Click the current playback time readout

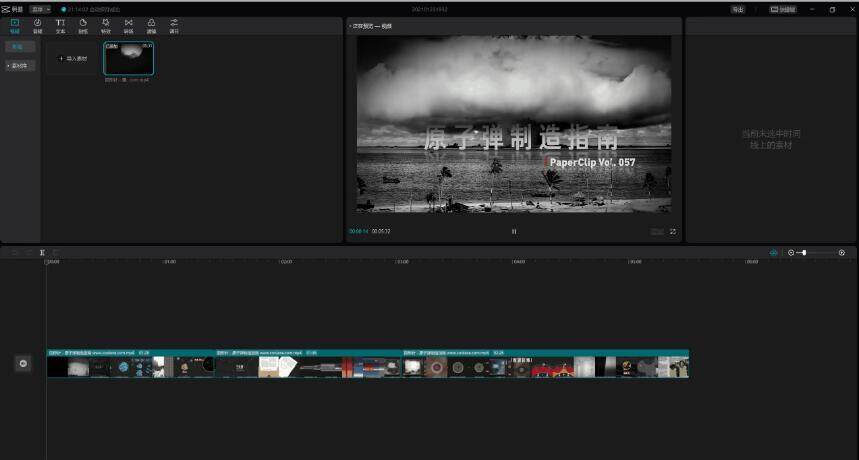point(359,232)
